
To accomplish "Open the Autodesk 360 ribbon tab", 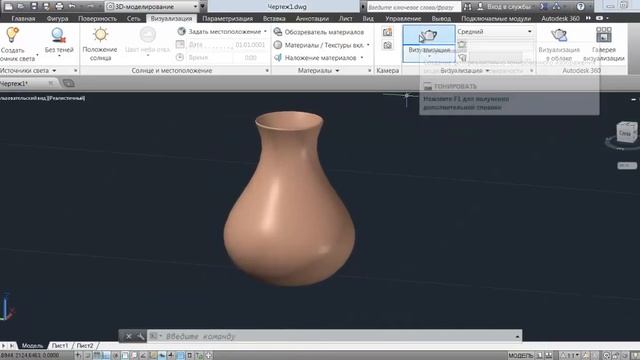I will click(560, 18).
